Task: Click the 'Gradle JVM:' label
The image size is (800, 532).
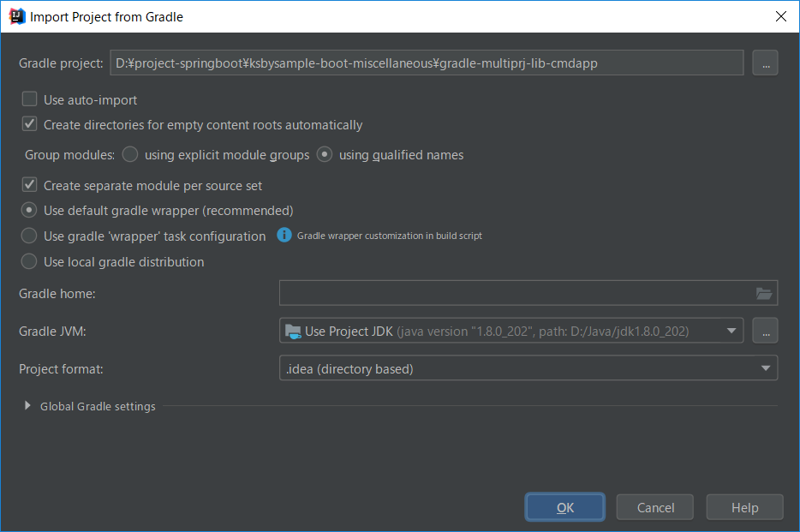Action: (52, 332)
